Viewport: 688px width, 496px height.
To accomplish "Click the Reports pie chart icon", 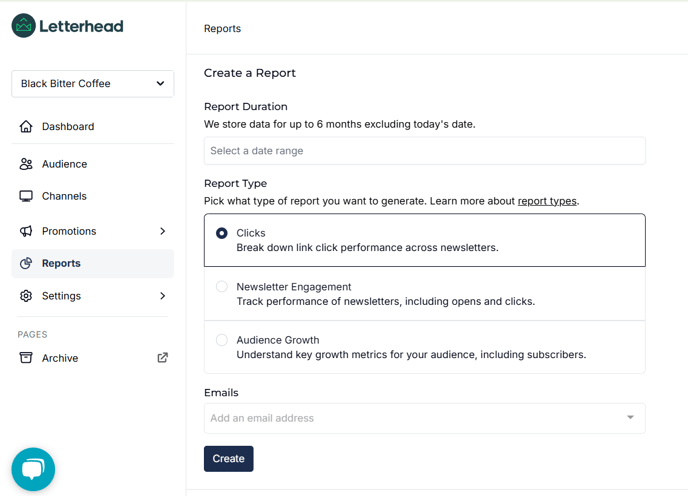I will click(26, 263).
